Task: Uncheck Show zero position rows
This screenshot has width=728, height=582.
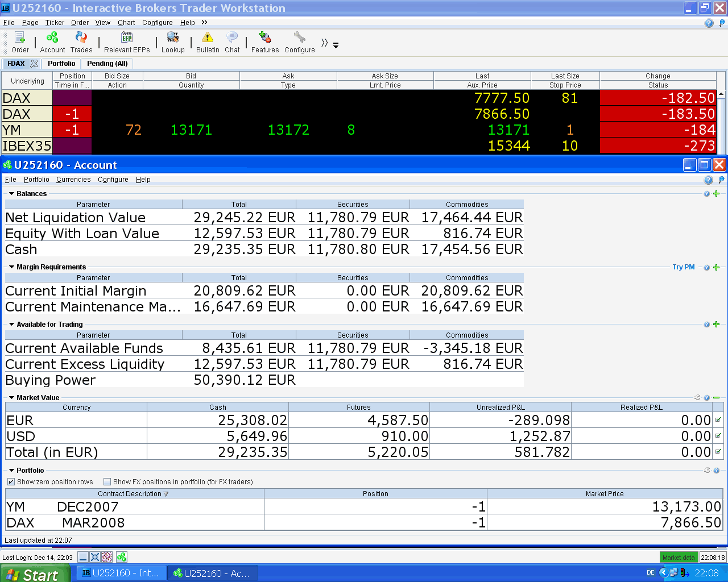Action: click(x=11, y=482)
